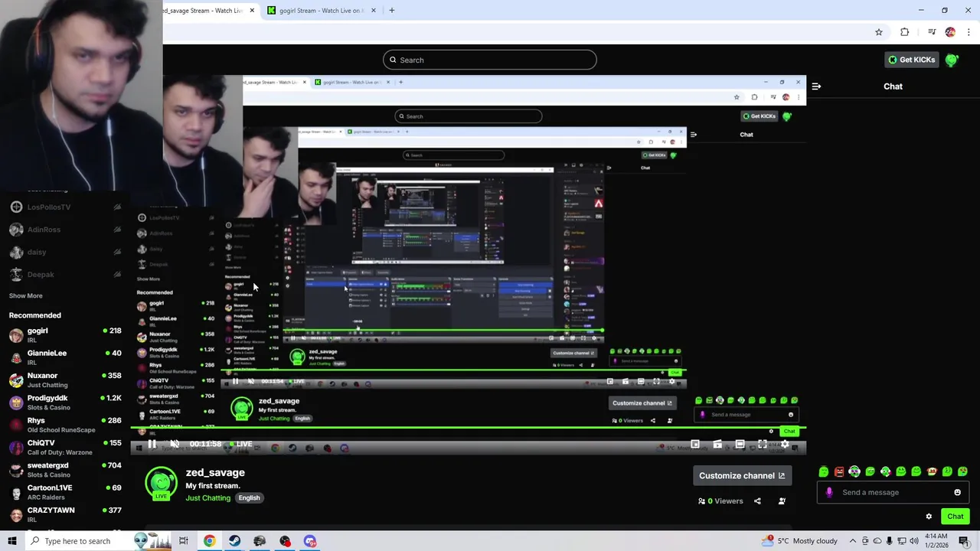This screenshot has height=551, width=980.
Task: Collapse the chat panel arrow icon
Action: click(816, 86)
